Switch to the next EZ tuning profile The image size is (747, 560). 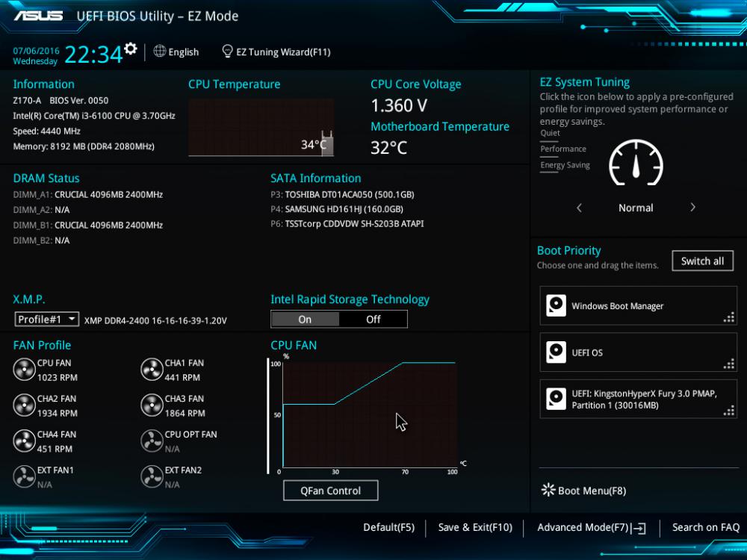(692, 208)
